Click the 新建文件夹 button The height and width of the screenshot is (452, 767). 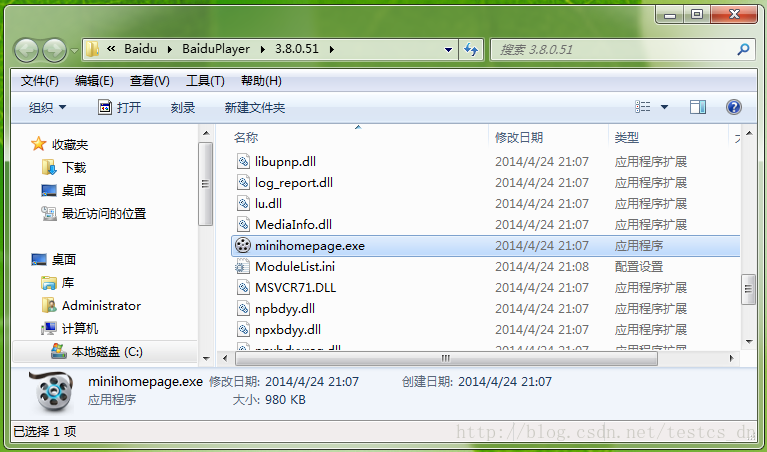[x=254, y=108]
